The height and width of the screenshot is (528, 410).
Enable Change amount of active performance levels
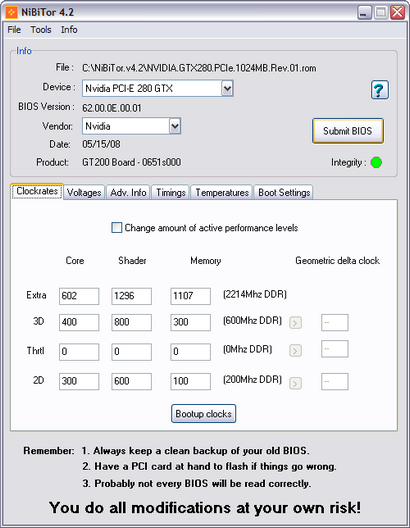pyautogui.click(x=116, y=228)
